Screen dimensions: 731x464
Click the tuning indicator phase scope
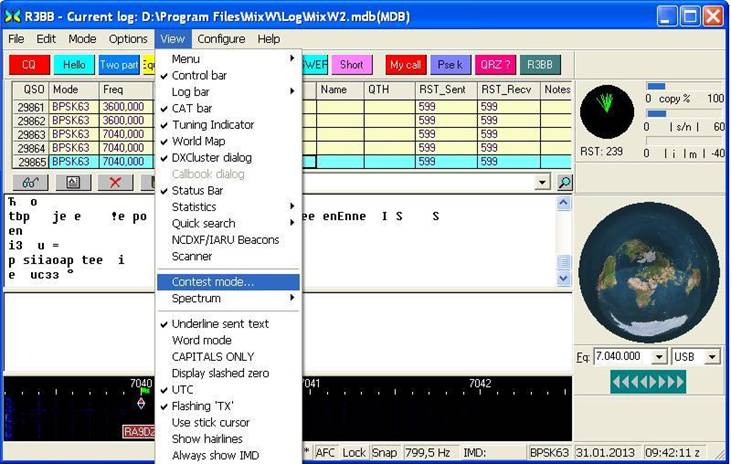pos(607,111)
